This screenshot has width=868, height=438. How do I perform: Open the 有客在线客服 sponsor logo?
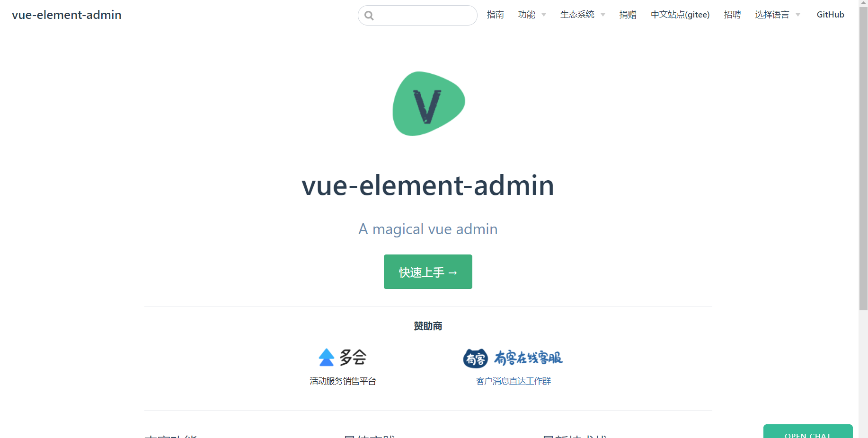pos(513,358)
